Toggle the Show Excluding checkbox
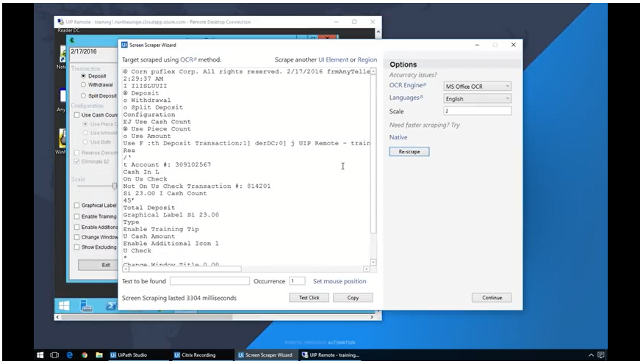The image size is (643, 364). [76, 247]
